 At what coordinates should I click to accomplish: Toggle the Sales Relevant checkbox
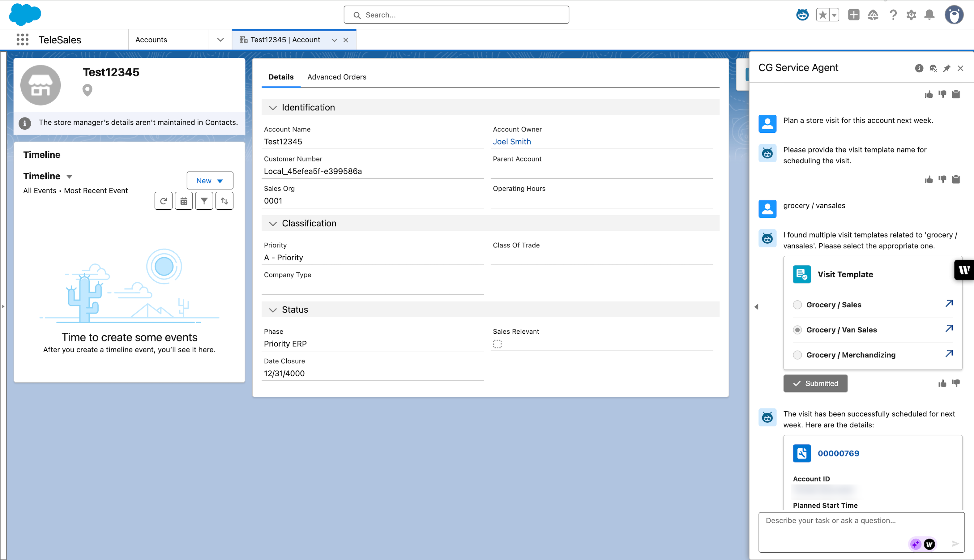[498, 344]
